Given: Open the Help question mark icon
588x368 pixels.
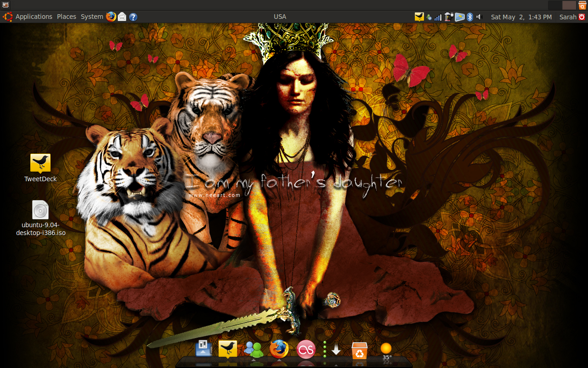Looking at the screenshot, I should coord(133,17).
